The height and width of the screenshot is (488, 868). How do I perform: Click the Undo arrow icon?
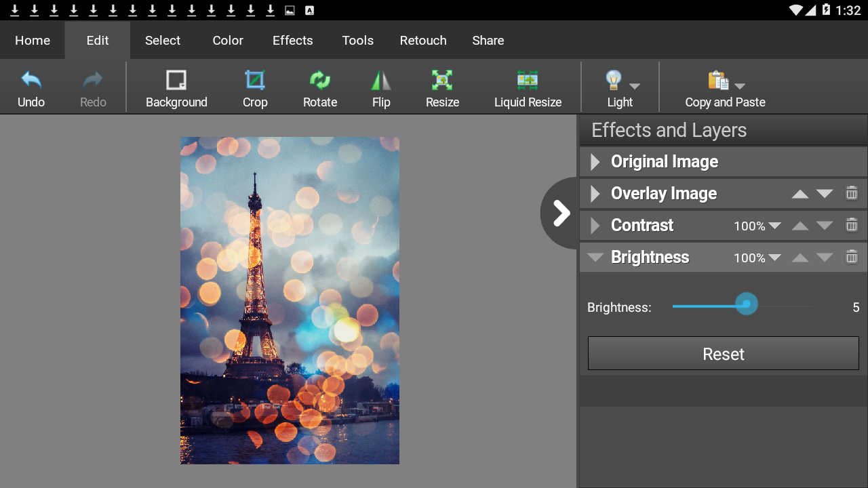click(31, 81)
